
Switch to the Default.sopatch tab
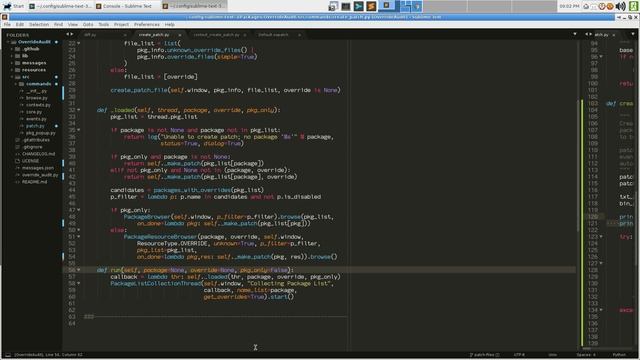click(273, 35)
